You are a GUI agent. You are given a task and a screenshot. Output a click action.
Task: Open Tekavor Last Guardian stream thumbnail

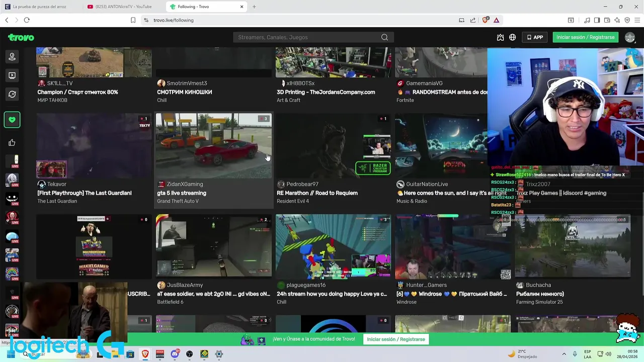[x=94, y=145]
